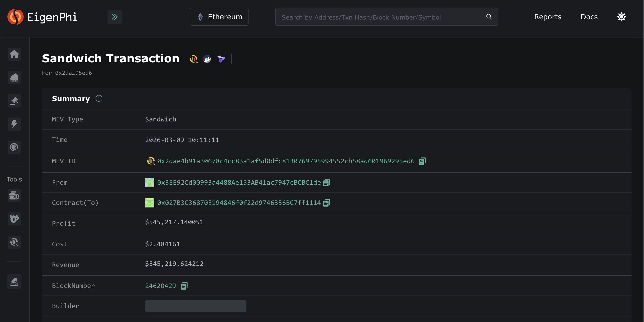
Task: Open the Ethereum chain selector
Action: coord(219,17)
